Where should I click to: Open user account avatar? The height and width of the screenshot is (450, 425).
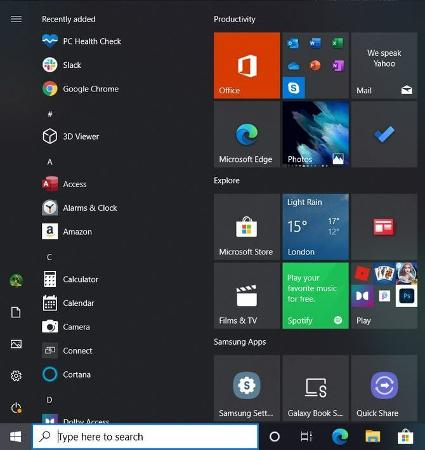(x=16, y=280)
